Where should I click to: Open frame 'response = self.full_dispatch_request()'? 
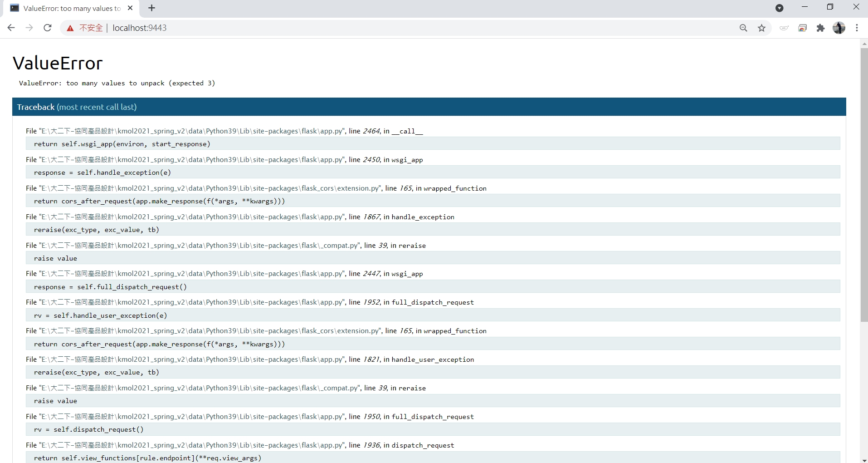[433, 287]
